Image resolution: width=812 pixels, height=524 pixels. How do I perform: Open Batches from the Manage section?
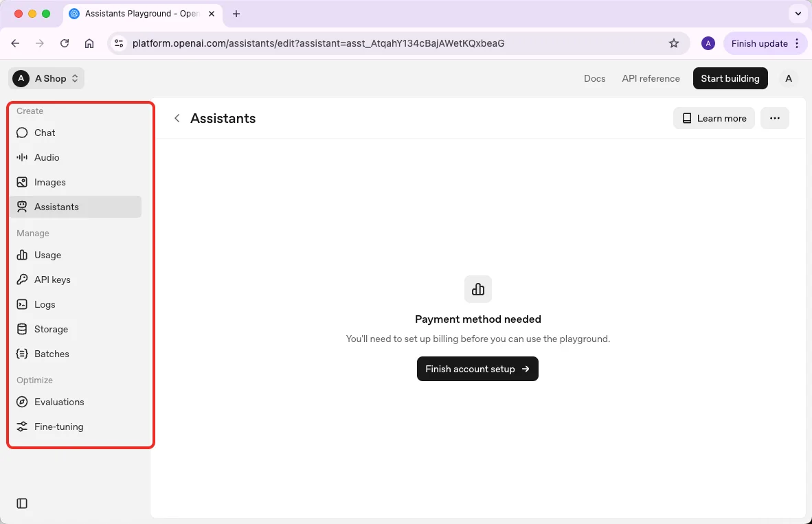pyautogui.click(x=52, y=354)
